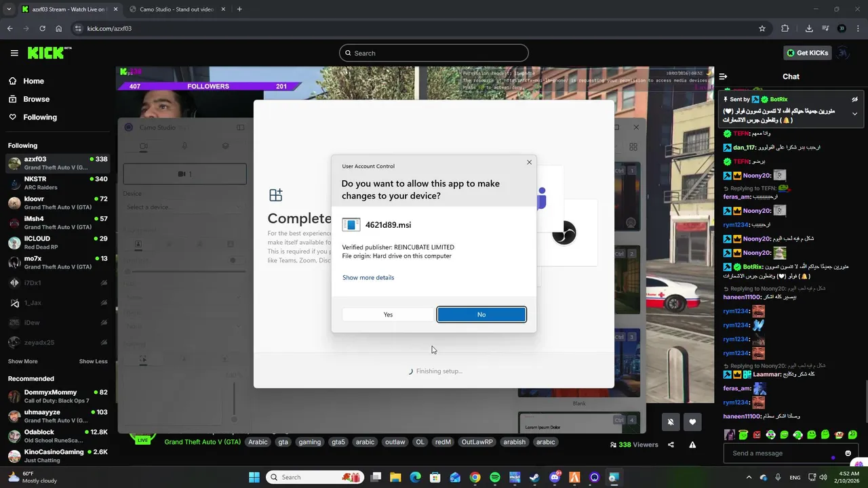Open the Kick sidebar hamburger menu
Image resolution: width=868 pixels, height=488 pixels.
tap(14, 53)
